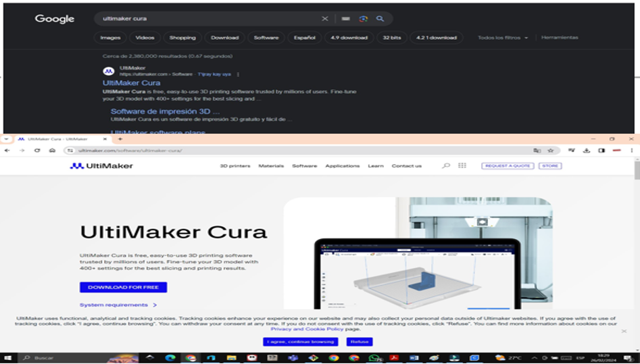Select the Download filter chip

coord(224,38)
